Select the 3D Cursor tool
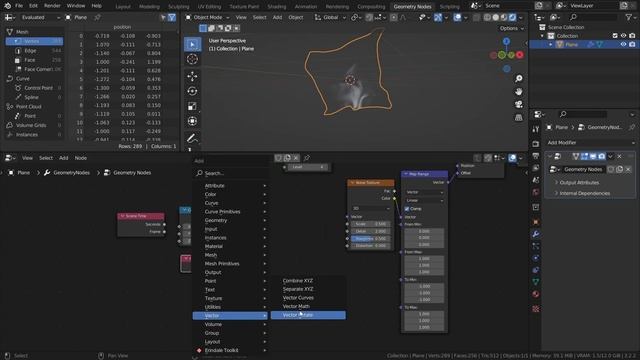 [192, 59]
